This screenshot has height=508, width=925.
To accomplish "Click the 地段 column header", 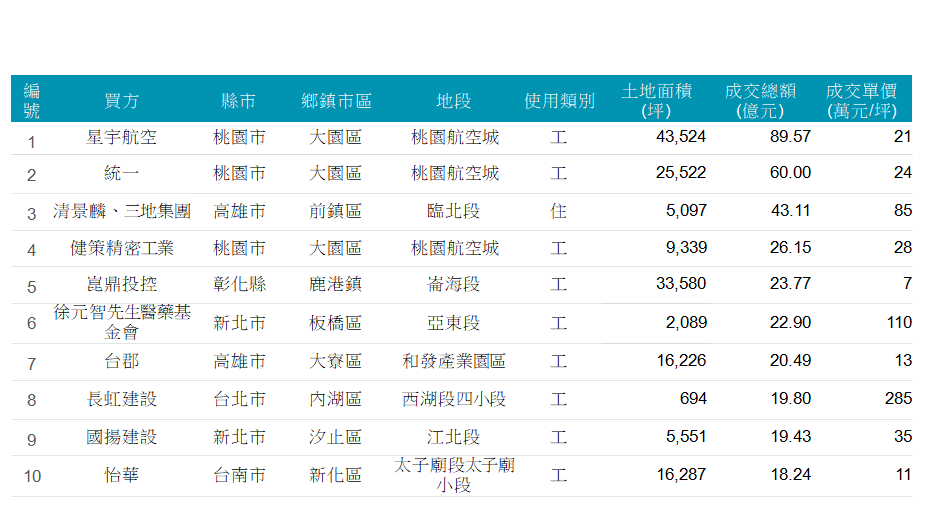I will (454, 101).
